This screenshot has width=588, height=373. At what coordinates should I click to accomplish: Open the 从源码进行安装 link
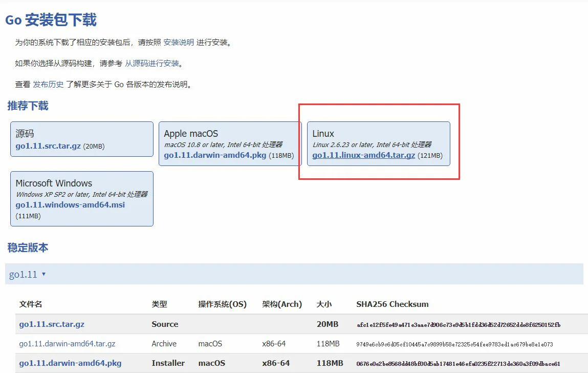(x=152, y=64)
